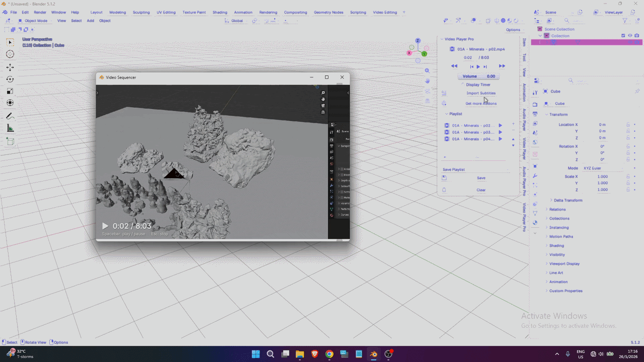
Task: Open the Render properties tab icon
Action: coord(535,104)
